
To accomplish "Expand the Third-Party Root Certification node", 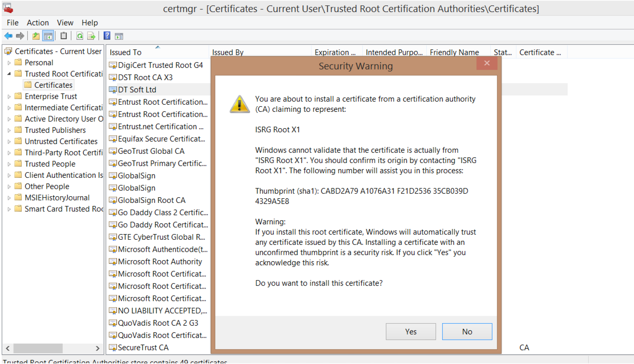I will tap(9, 153).
